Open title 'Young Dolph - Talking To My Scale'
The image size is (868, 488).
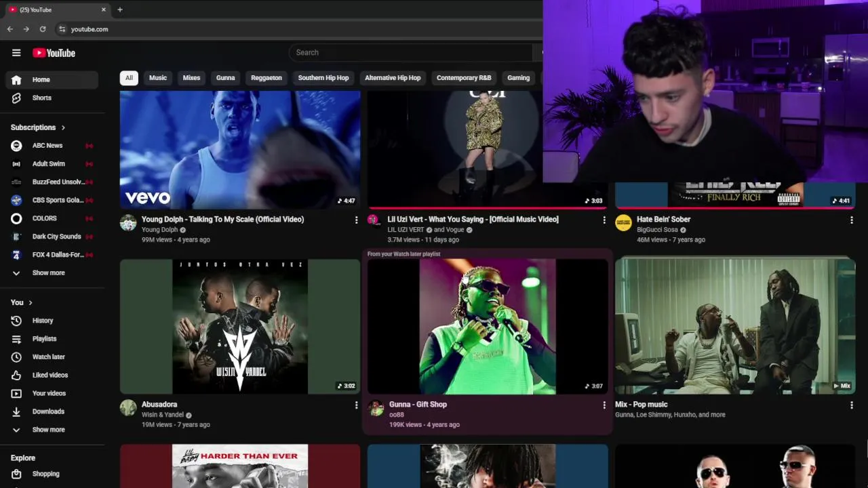click(x=222, y=220)
